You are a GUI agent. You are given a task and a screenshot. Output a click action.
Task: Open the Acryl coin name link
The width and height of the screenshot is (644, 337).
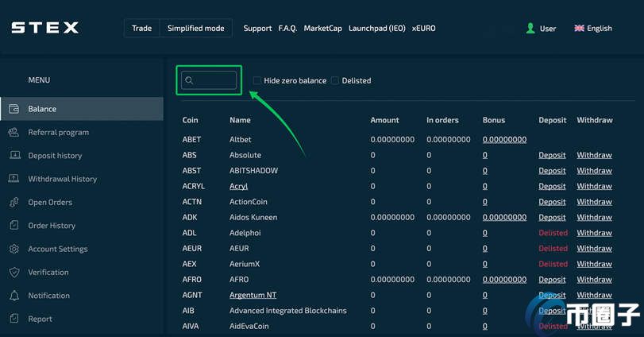coord(239,186)
